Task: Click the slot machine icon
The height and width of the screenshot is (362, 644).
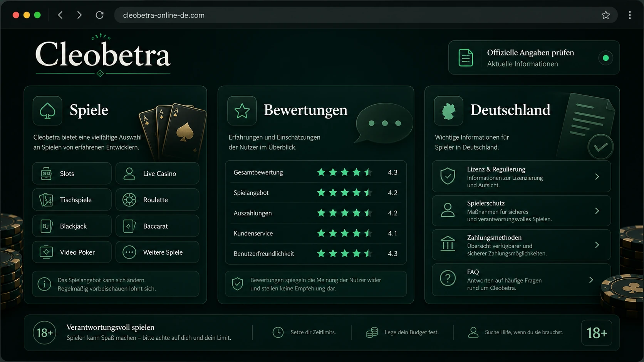Action: (46, 173)
